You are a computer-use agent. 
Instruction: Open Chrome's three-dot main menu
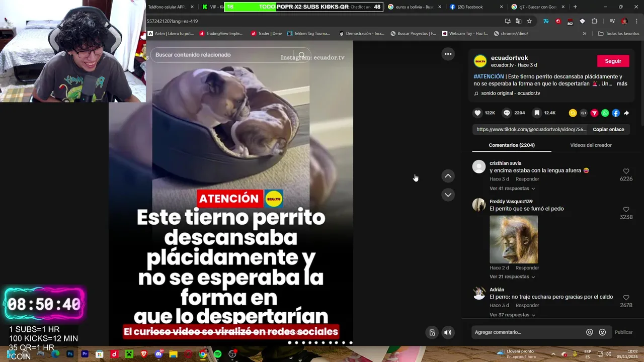coord(637,21)
